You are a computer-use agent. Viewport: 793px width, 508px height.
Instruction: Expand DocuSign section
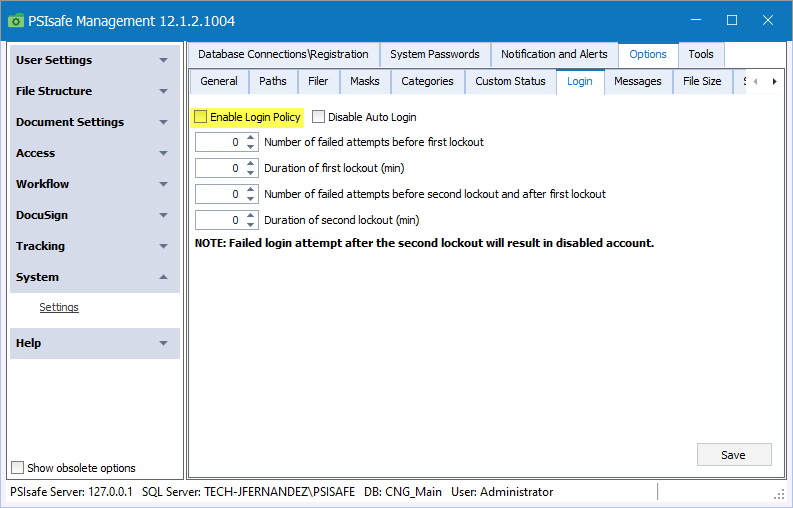click(95, 215)
